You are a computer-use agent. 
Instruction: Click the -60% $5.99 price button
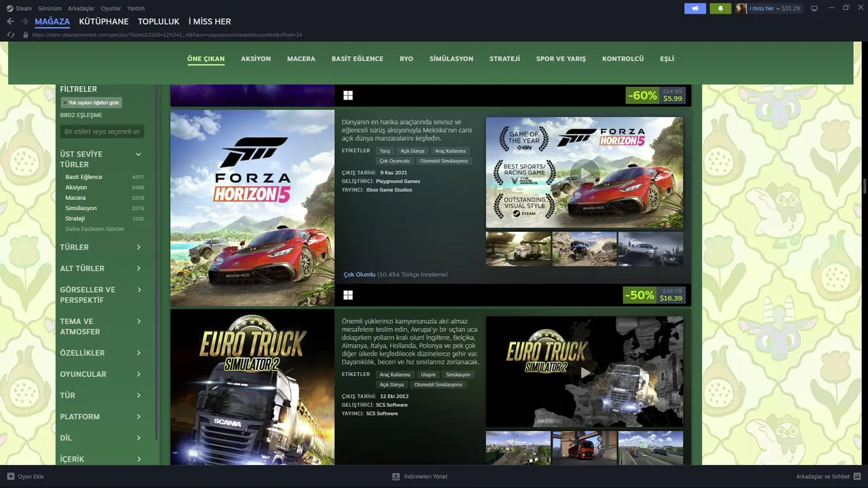[x=656, y=96]
